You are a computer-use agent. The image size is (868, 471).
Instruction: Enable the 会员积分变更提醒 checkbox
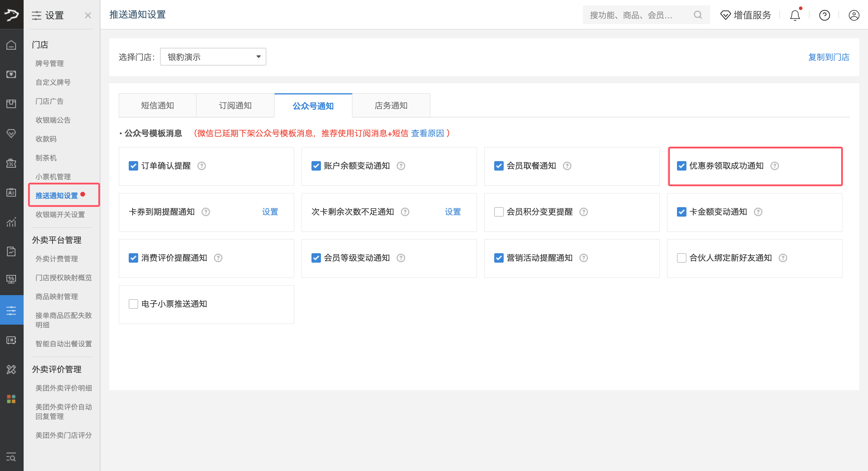point(499,212)
